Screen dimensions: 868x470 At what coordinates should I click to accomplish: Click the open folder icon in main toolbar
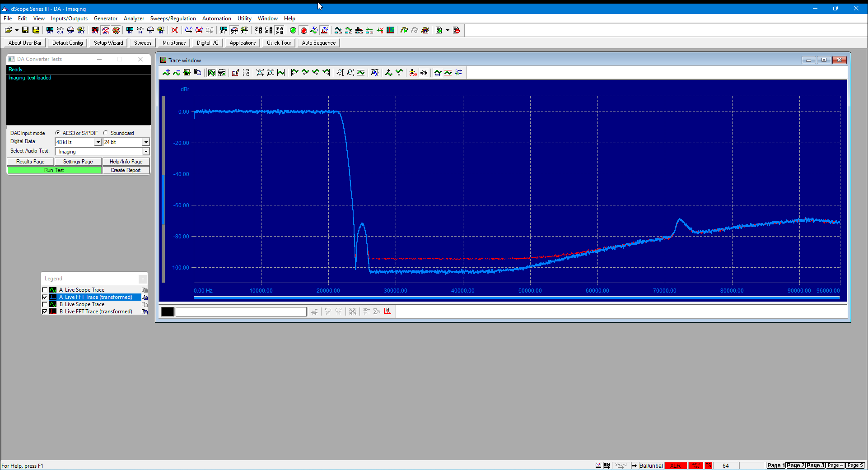pyautogui.click(x=8, y=30)
